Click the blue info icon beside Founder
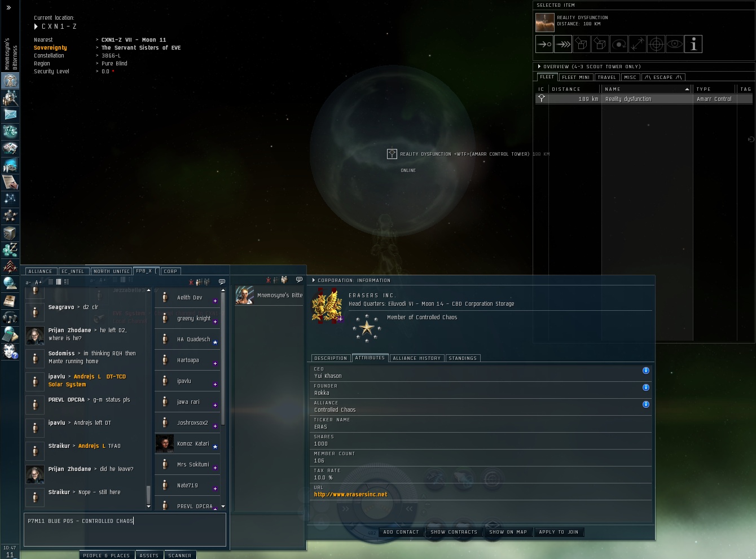Viewport: 756px width, 559px height. point(646,388)
